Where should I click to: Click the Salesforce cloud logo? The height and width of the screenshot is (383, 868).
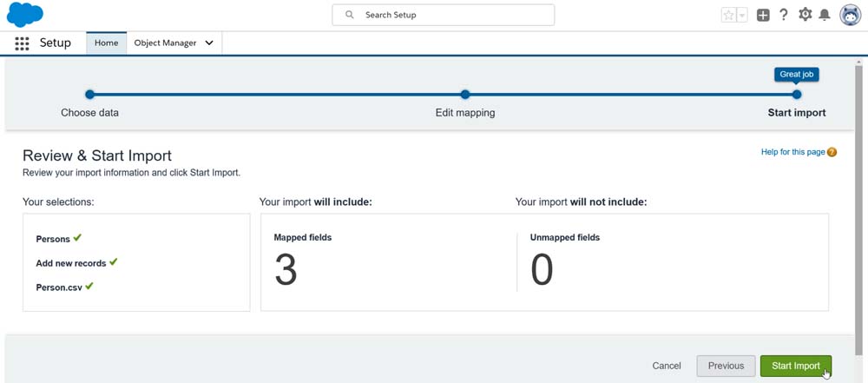tap(24, 15)
